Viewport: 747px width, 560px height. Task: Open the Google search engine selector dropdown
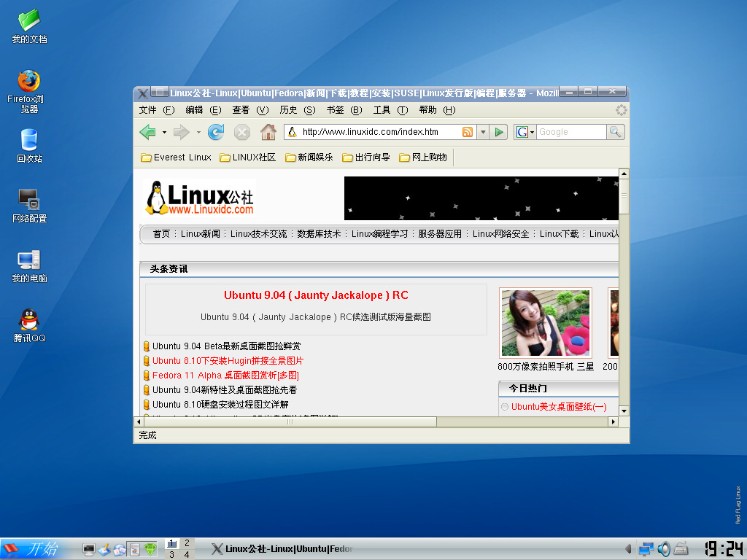click(525, 132)
